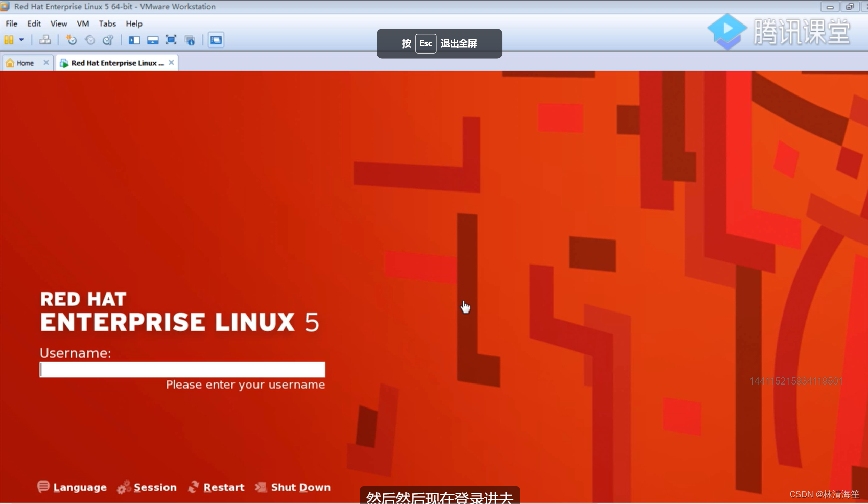Close the Home tab
This screenshot has width=868, height=504.
(x=46, y=62)
